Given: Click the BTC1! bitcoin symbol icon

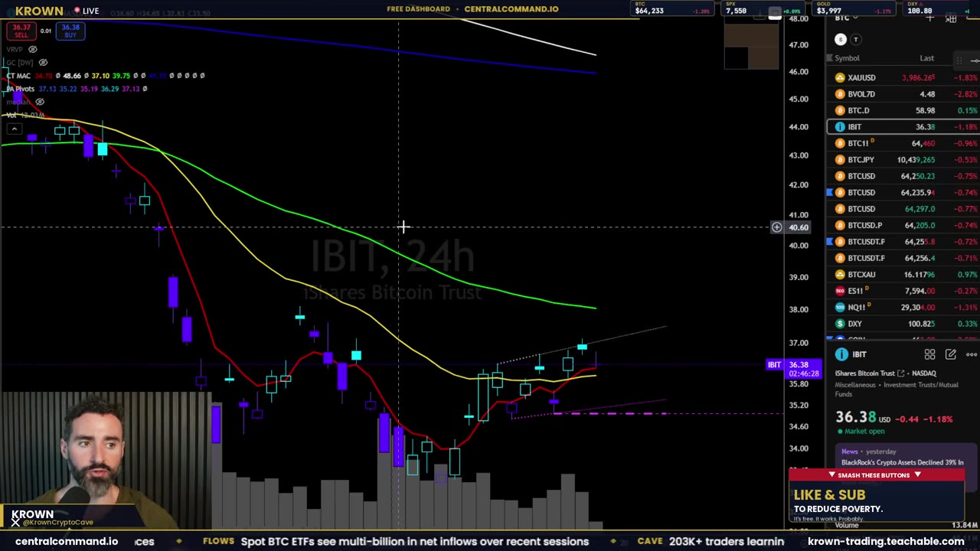Looking at the screenshot, I should [x=840, y=143].
